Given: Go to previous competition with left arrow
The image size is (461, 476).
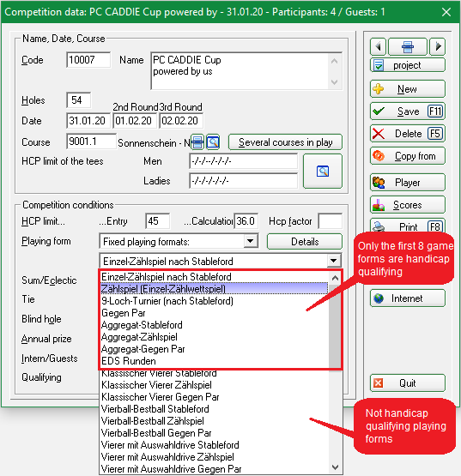Looking at the screenshot, I should tap(378, 47).
